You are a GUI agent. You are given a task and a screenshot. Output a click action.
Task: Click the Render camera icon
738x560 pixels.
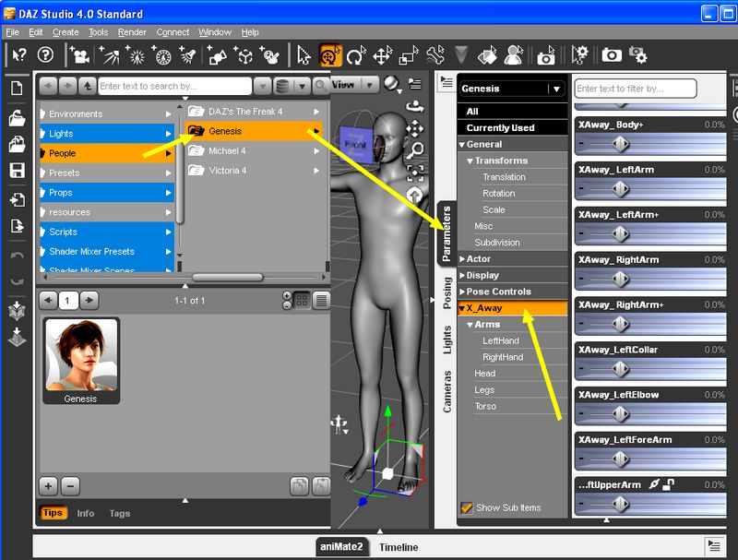612,55
